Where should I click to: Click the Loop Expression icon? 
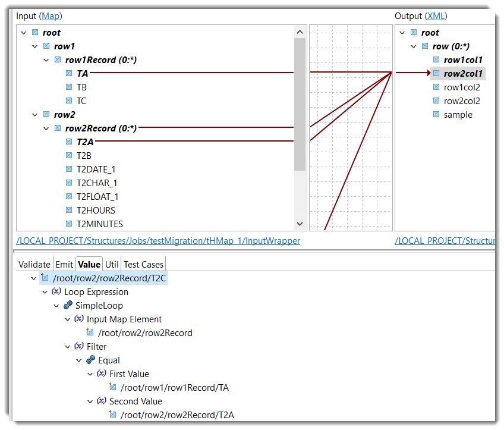coord(56,292)
